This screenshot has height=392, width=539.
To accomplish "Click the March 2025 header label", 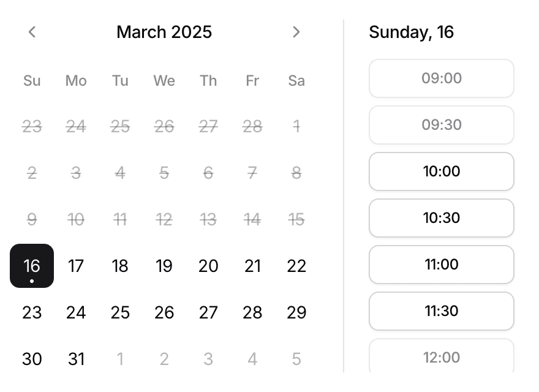I will click(x=164, y=32).
